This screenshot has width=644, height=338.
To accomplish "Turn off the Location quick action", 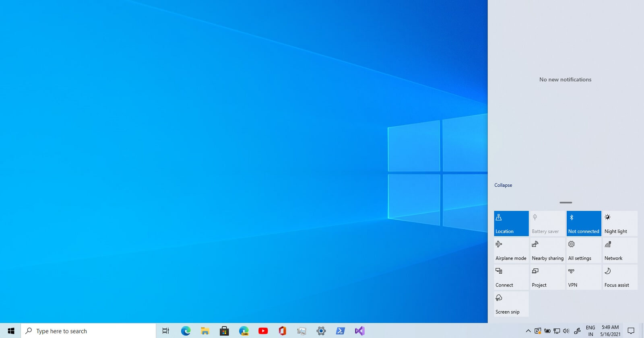I will coord(511,223).
